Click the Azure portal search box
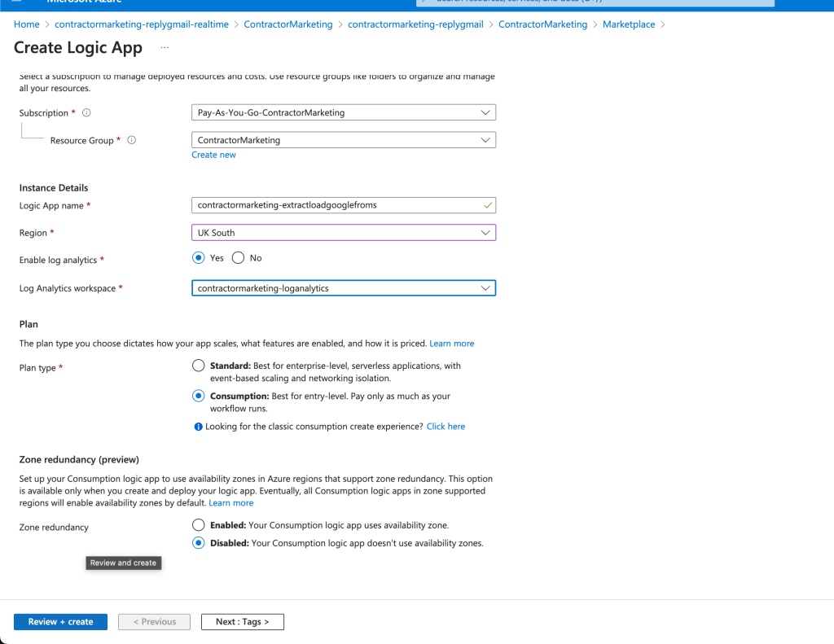Image resolution: width=834 pixels, height=644 pixels. (595, 2)
